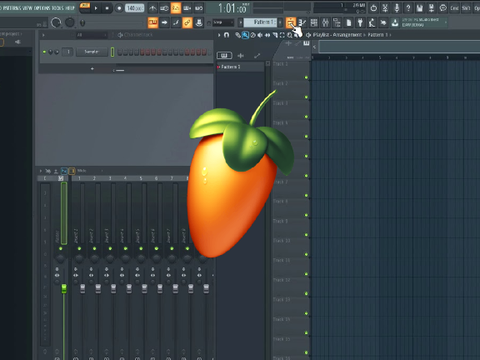Click the microphone recording icon
The width and height of the screenshot is (480, 360).
[397, 8]
